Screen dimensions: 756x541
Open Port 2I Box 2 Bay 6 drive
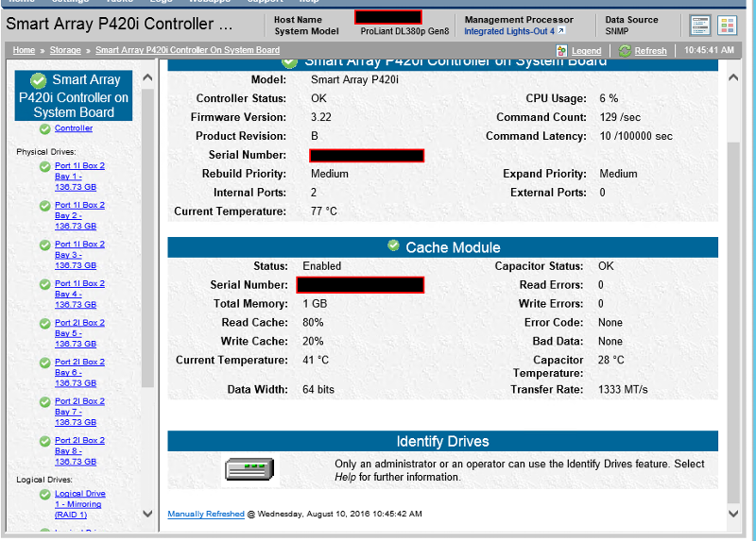tap(79, 372)
